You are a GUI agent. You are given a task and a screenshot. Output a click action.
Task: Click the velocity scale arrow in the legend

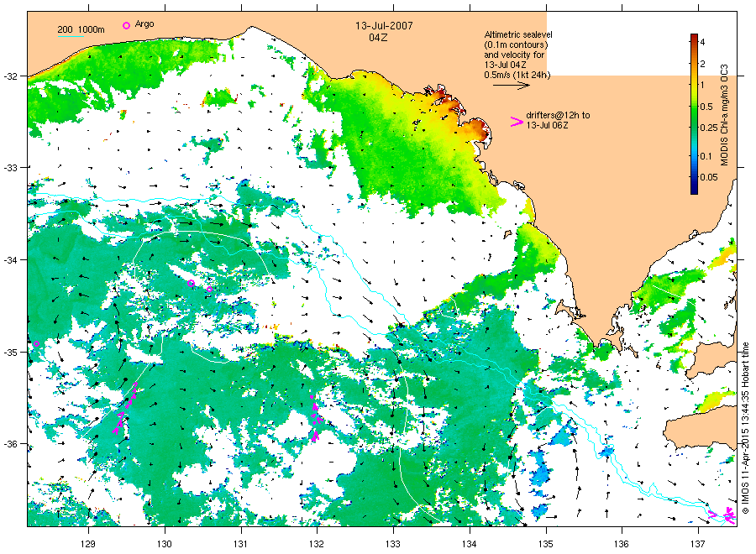tap(511, 86)
